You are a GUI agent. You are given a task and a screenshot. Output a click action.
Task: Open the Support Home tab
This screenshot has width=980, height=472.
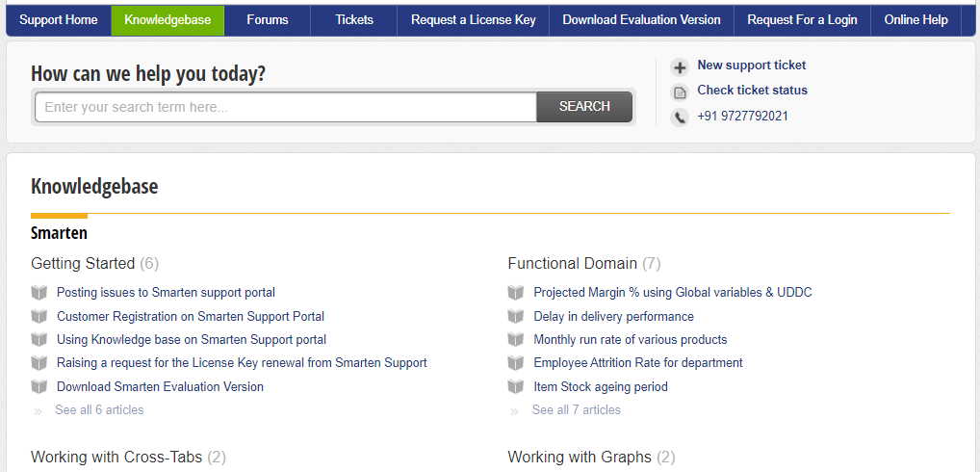[x=59, y=20]
